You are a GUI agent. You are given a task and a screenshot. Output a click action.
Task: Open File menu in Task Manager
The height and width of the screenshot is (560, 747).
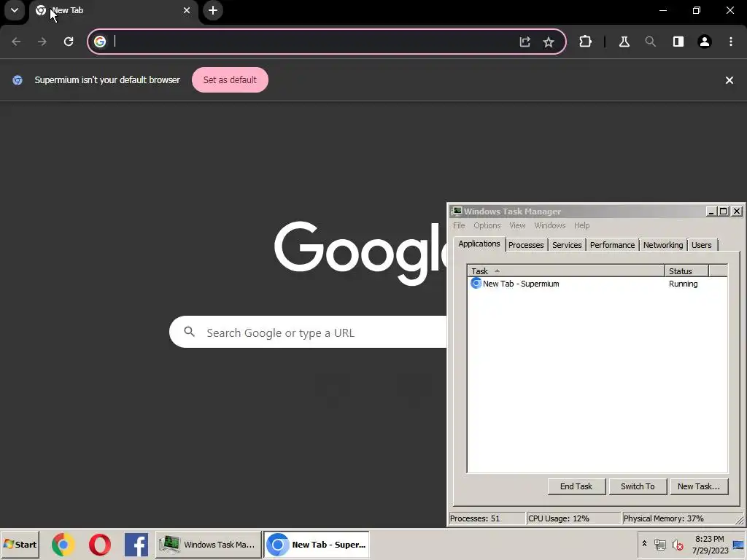point(459,225)
